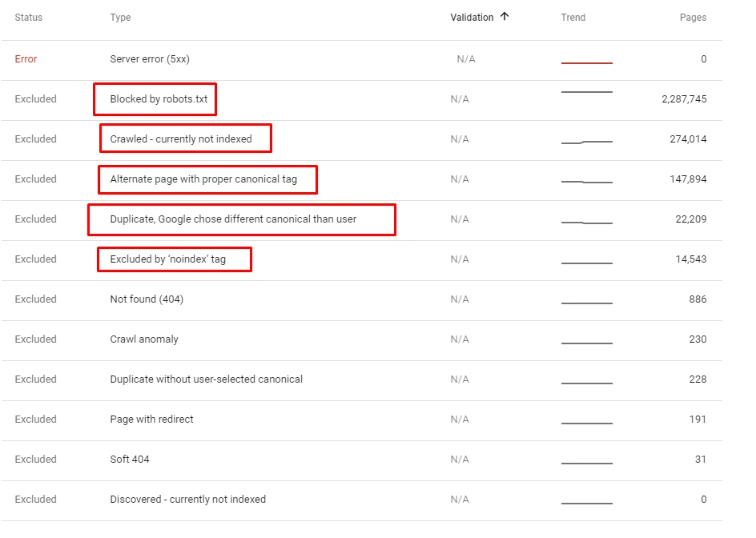Click the Crawled not indexed trend sparkline
The width and height of the screenshot is (756, 538).
[x=586, y=142]
